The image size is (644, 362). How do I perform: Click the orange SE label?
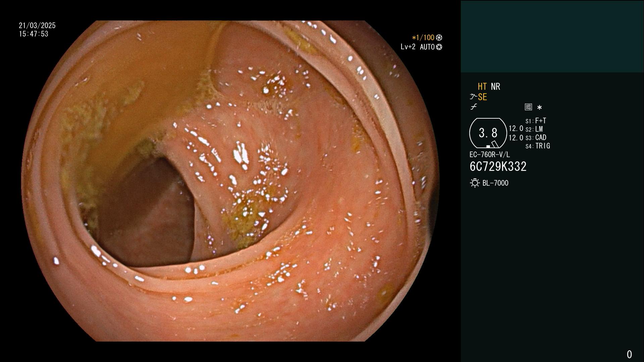pyautogui.click(x=482, y=97)
